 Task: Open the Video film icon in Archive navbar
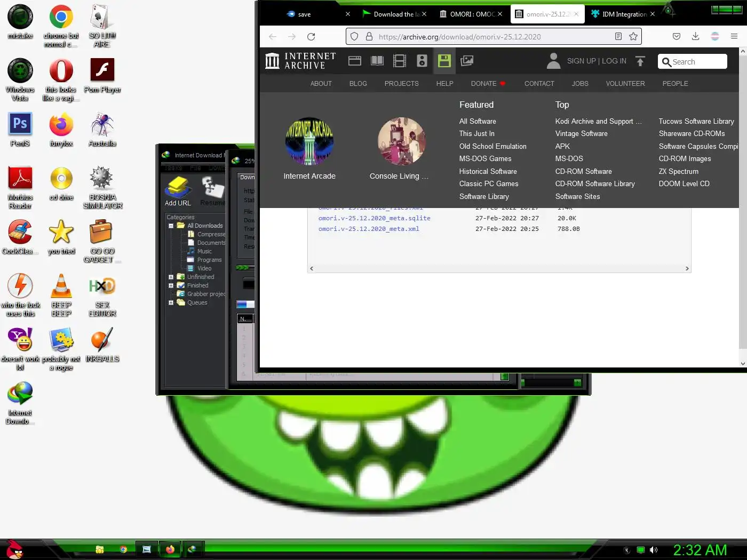click(400, 61)
